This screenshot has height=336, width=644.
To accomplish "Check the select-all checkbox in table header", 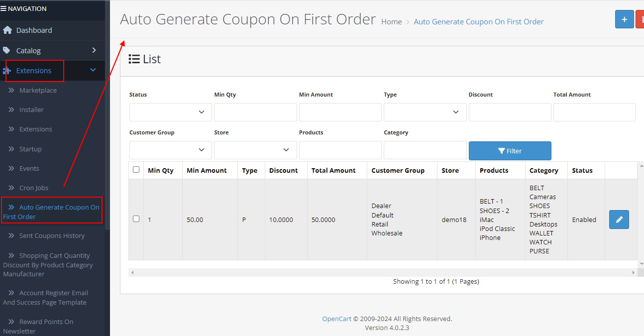I will pyautogui.click(x=136, y=170).
